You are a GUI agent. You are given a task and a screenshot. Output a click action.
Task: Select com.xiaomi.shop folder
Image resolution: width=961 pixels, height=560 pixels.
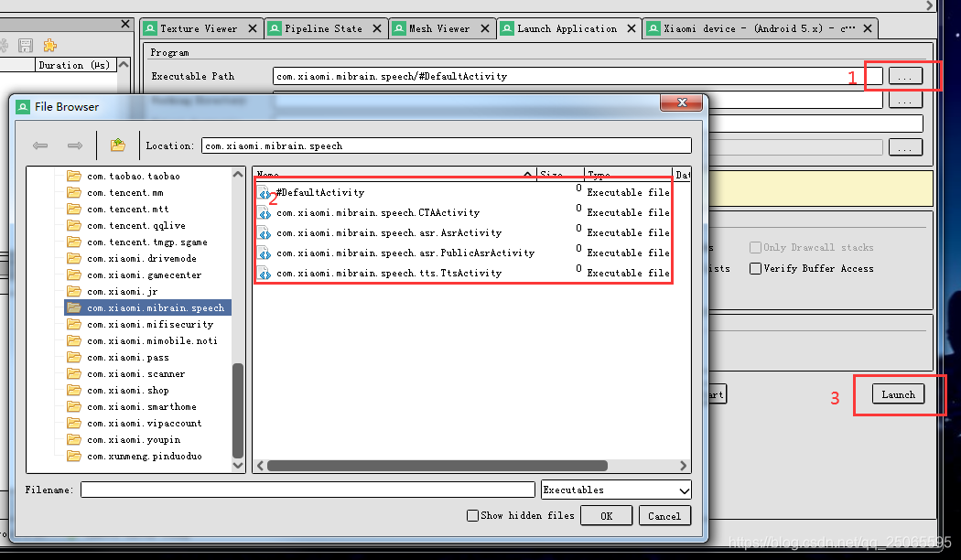127,391
